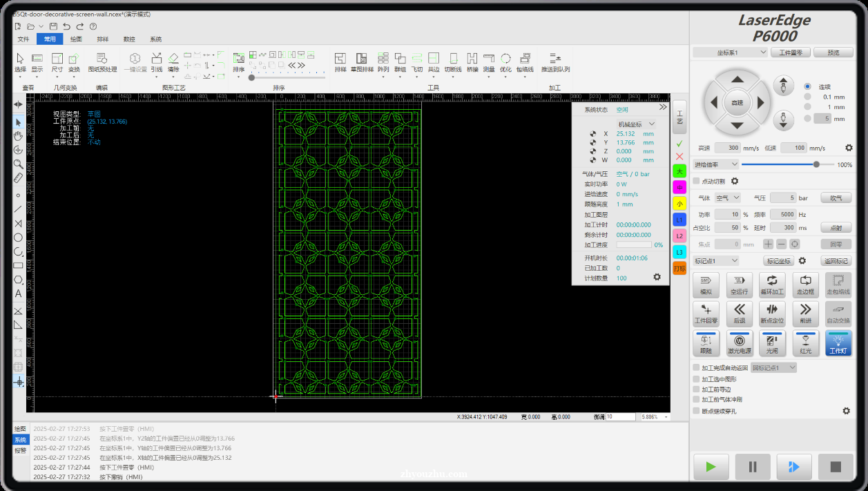Open the 坐标系1 coordinate system dropdown
868x491 pixels.
(x=731, y=52)
